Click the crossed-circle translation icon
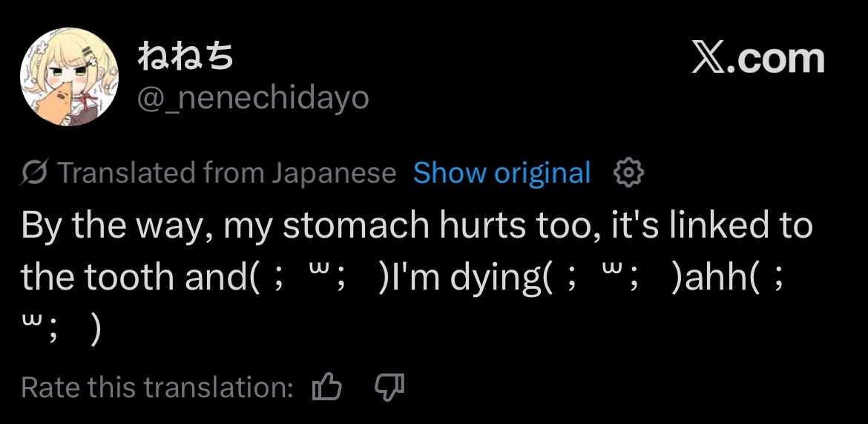The height and width of the screenshot is (424, 868). point(35,173)
